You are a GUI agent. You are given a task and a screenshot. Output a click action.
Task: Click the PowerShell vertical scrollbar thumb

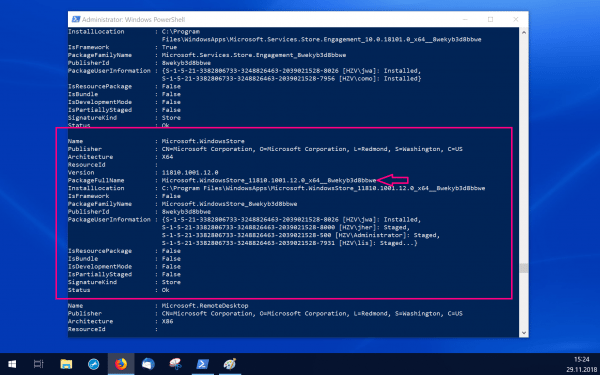(x=524, y=268)
